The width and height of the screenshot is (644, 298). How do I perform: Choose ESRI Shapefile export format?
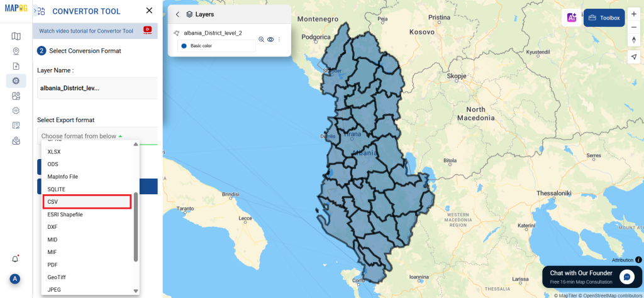tap(65, 214)
